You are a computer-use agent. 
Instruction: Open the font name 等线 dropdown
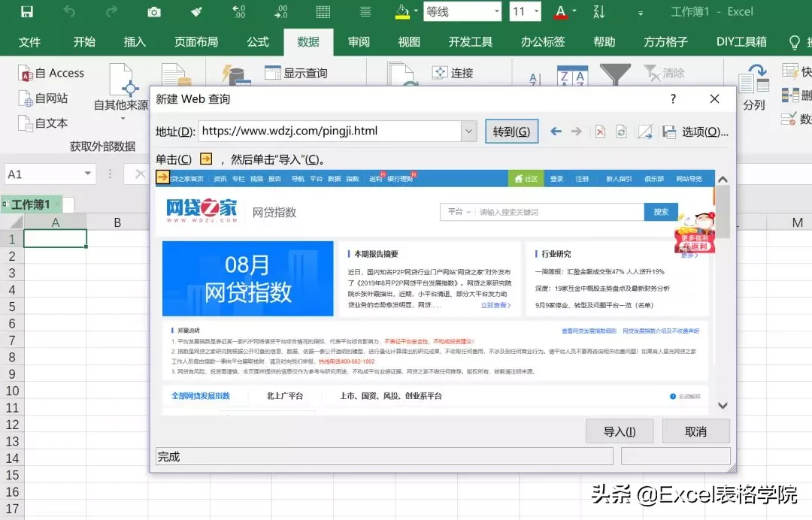coord(497,11)
